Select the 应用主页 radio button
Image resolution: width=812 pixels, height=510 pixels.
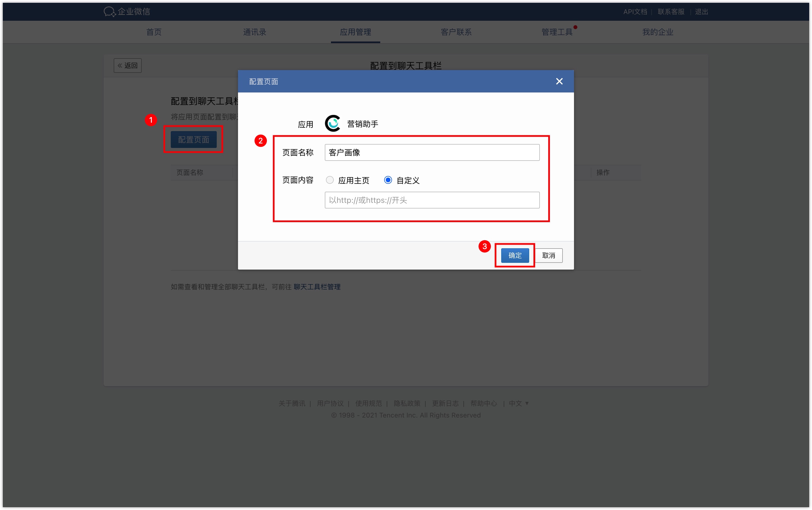[330, 180]
